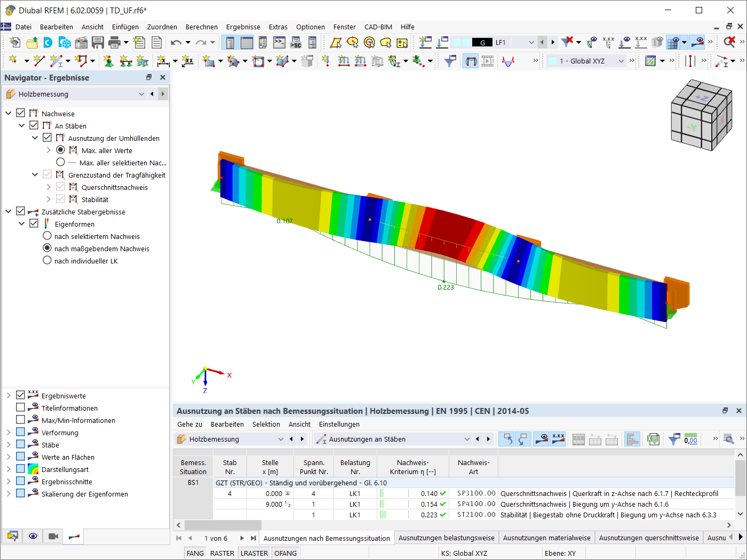Toggle the Tables panel display icon
The height and width of the screenshot is (560, 747).
[247, 42]
